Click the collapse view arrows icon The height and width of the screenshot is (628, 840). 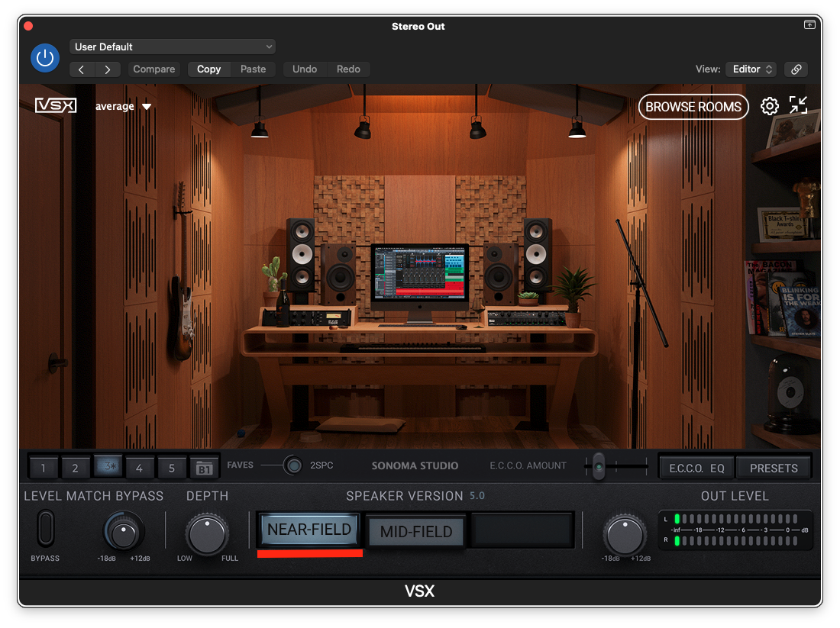point(798,106)
